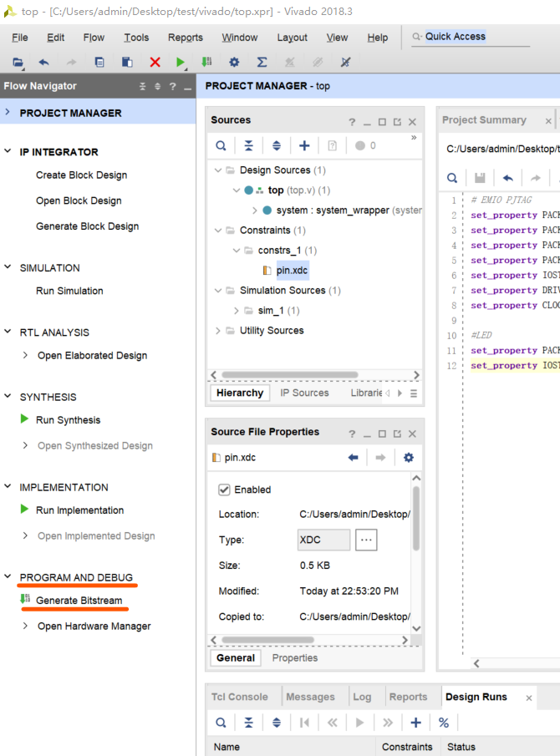Image resolution: width=560 pixels, height=756 pixels.
Task: Open the Reports menu
Action: click(185, 38)
